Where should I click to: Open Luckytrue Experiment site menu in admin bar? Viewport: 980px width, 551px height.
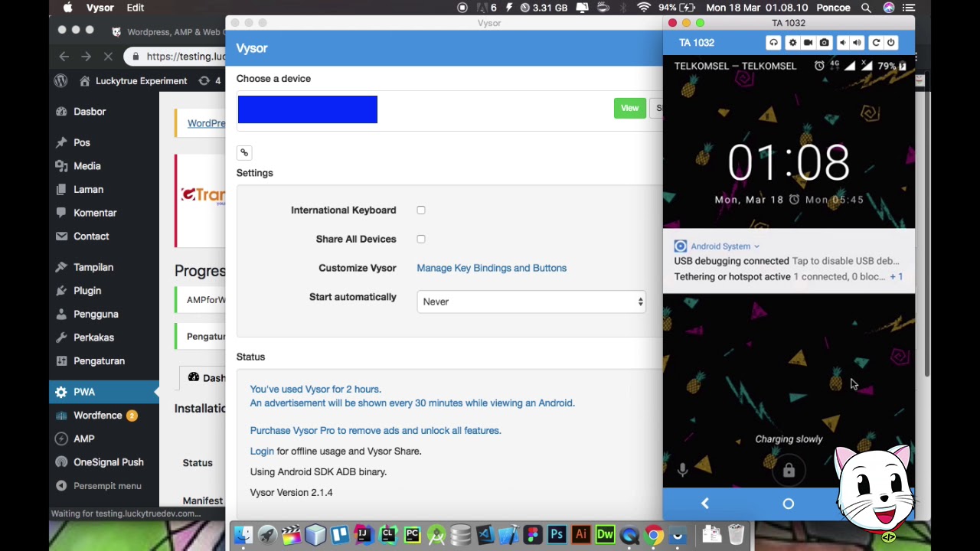(x=133, y=80)
